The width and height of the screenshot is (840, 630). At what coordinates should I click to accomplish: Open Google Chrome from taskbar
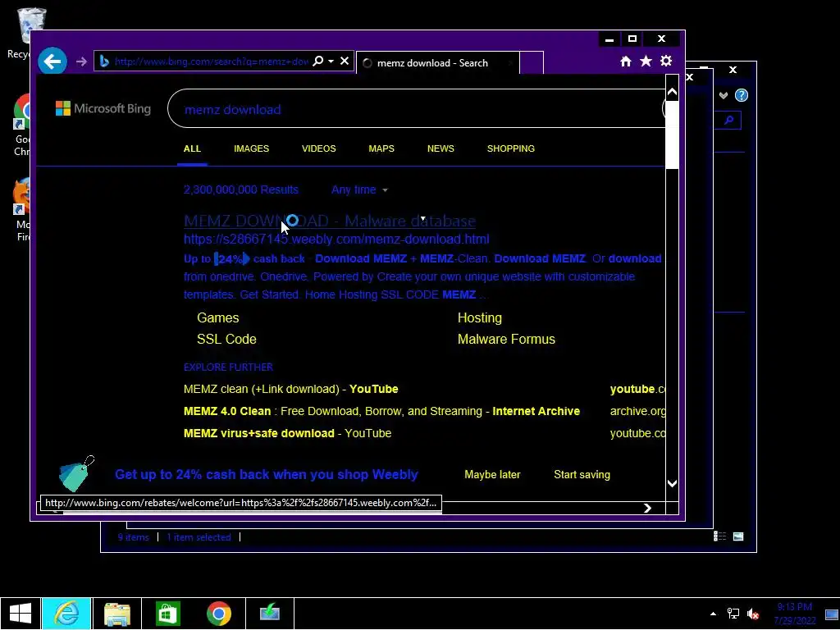click(218, 614)
